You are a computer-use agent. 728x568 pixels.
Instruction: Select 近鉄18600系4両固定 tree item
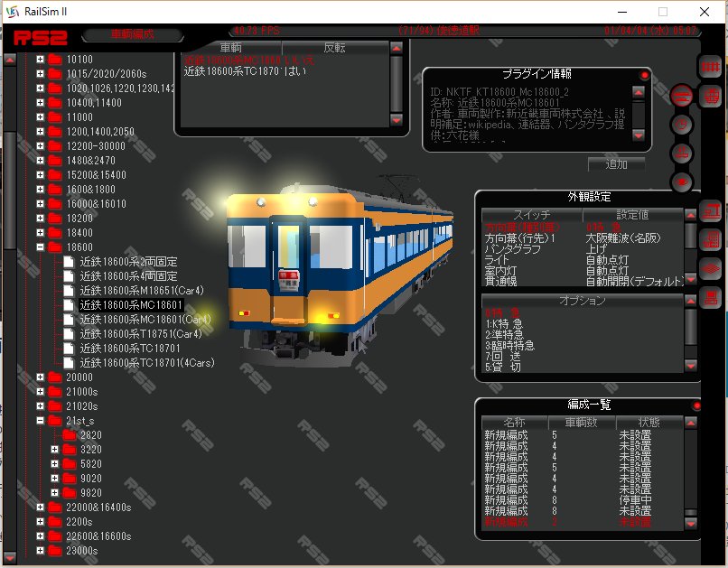[128, 276]
